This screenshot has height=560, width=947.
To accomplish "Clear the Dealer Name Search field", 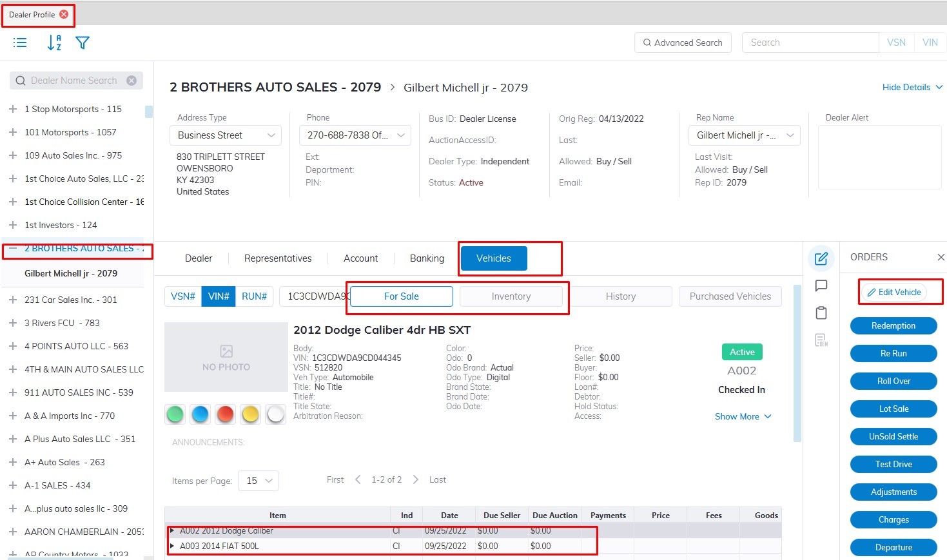I will (132, 81).
